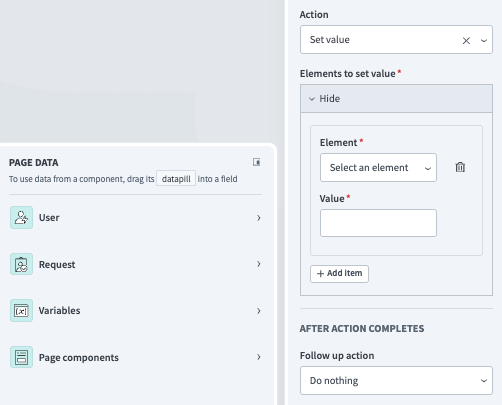Screen dimensions: 502x405
Task: Click the Action label
Action: point(314,15)
